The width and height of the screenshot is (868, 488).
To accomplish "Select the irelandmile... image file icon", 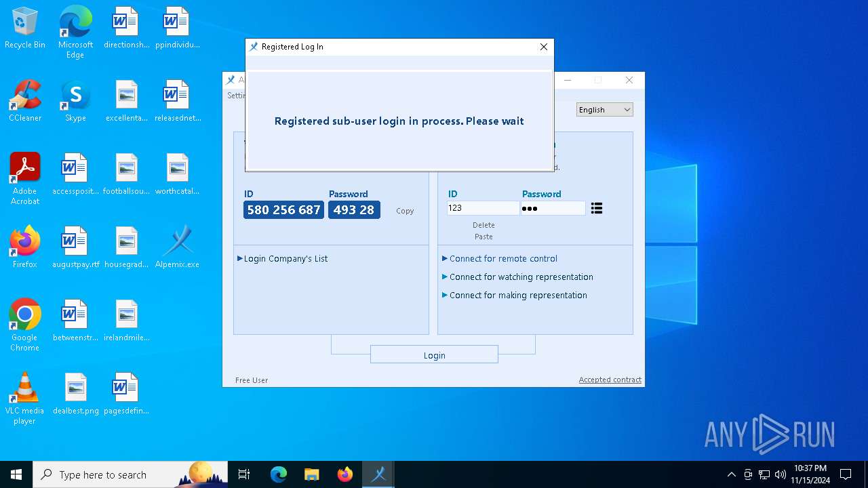I will (x=126, y=321).
